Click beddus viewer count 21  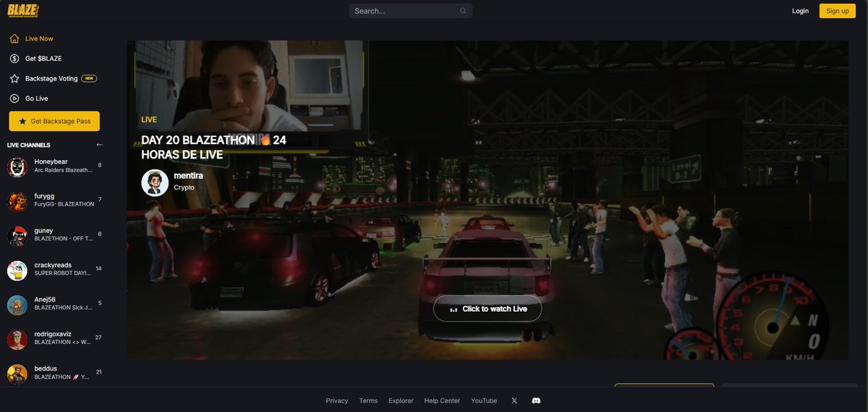click(98, 372)
